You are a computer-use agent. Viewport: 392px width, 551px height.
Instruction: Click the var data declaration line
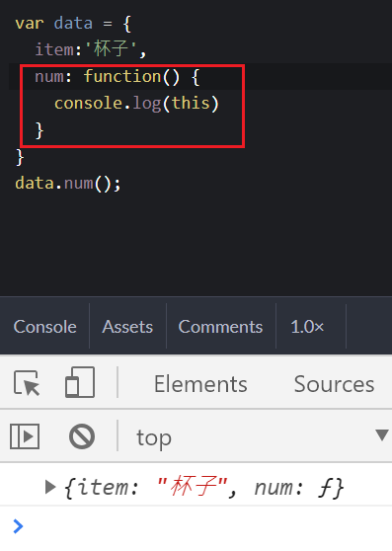73,23
